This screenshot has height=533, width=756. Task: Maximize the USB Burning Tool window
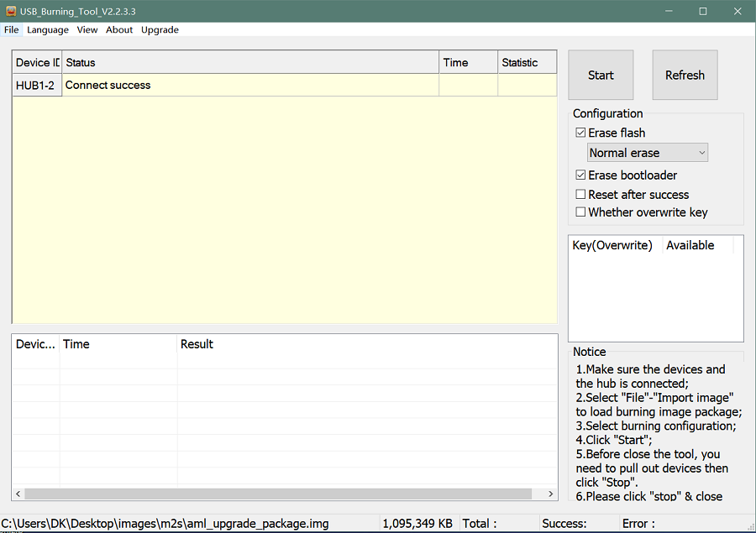[x=703, y=11]
